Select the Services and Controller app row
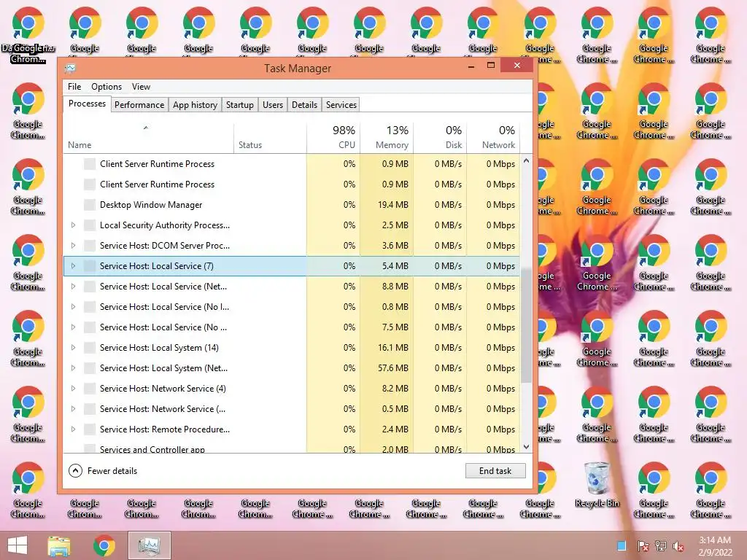 (292, 448)
